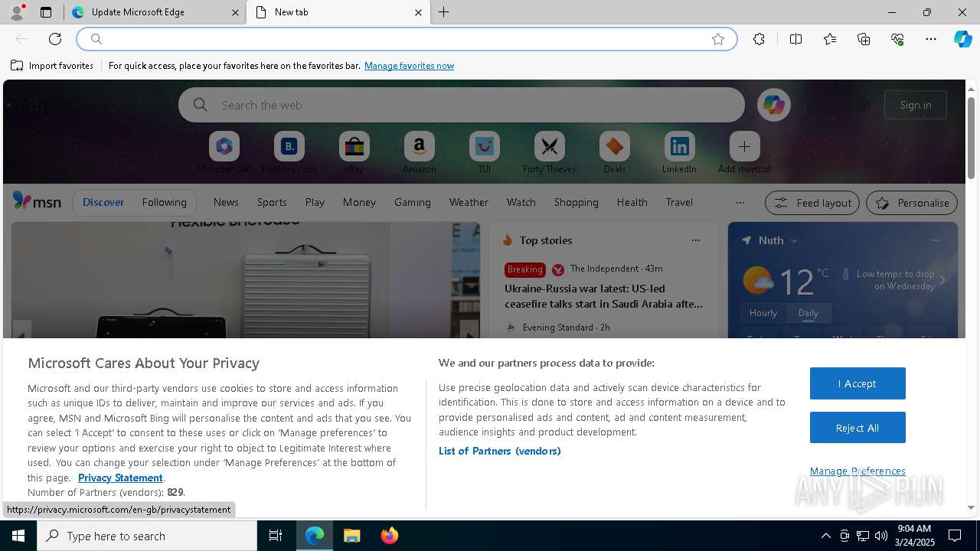
Task: Open the Collections icon
Action: 864,39
